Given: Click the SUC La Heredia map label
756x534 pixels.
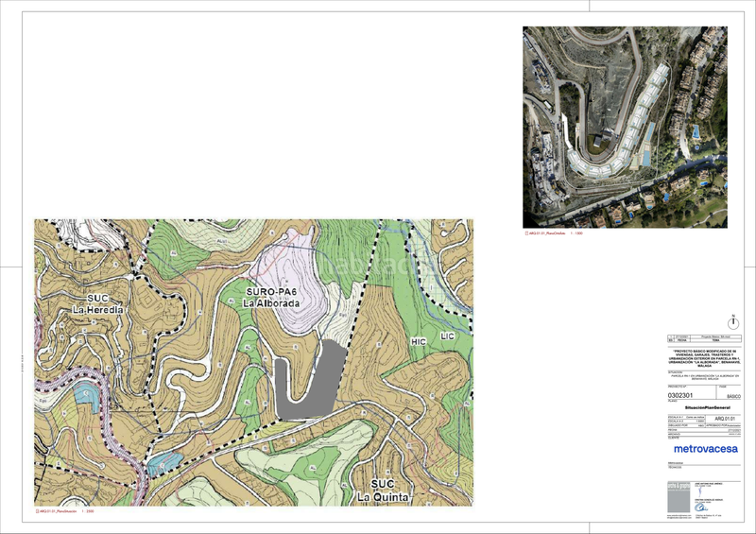Looking at the screenshot, I should (x=98, y=304).
